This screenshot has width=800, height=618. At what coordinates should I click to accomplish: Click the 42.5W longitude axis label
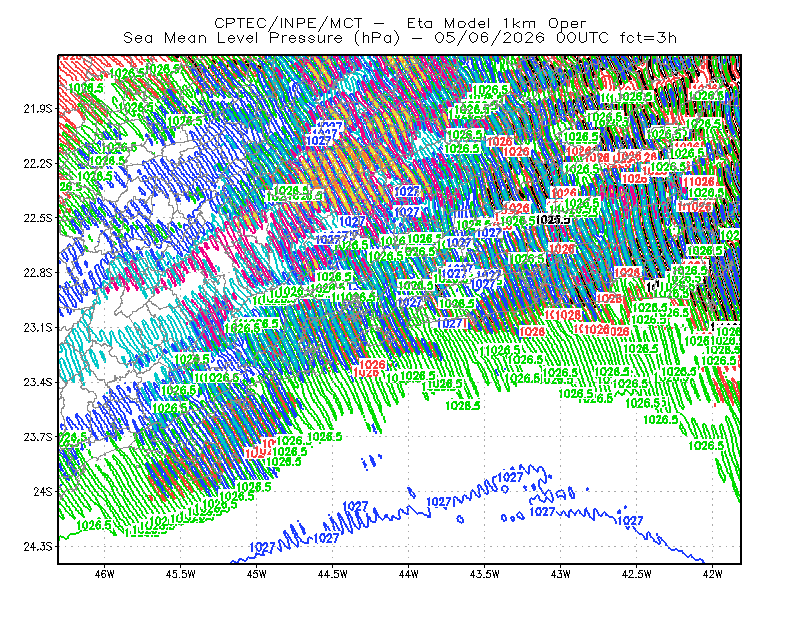tap(637, 574)
